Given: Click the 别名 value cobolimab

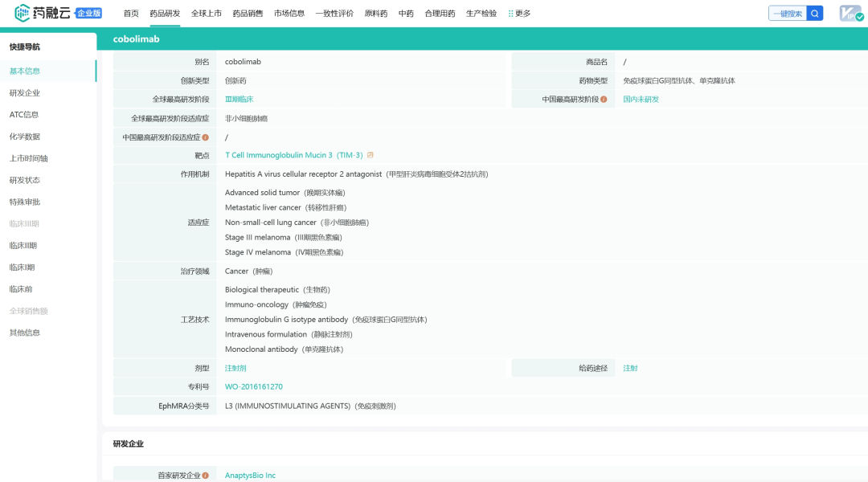Looking at the screenshot, I should point(243,62).
